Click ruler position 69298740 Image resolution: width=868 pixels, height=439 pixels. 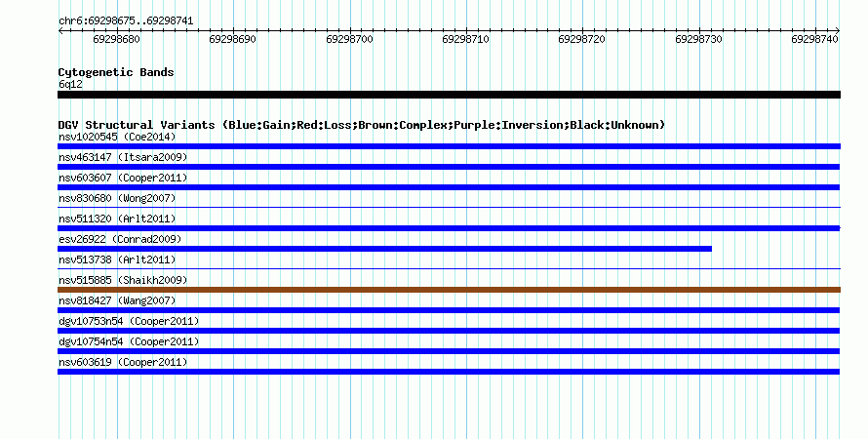point(815,39)
